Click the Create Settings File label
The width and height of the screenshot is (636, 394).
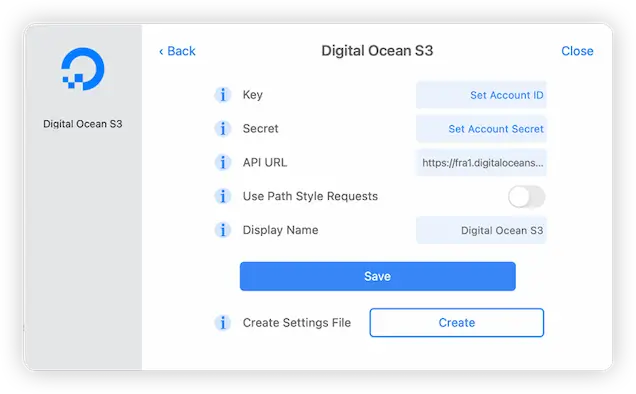[297, 323]
